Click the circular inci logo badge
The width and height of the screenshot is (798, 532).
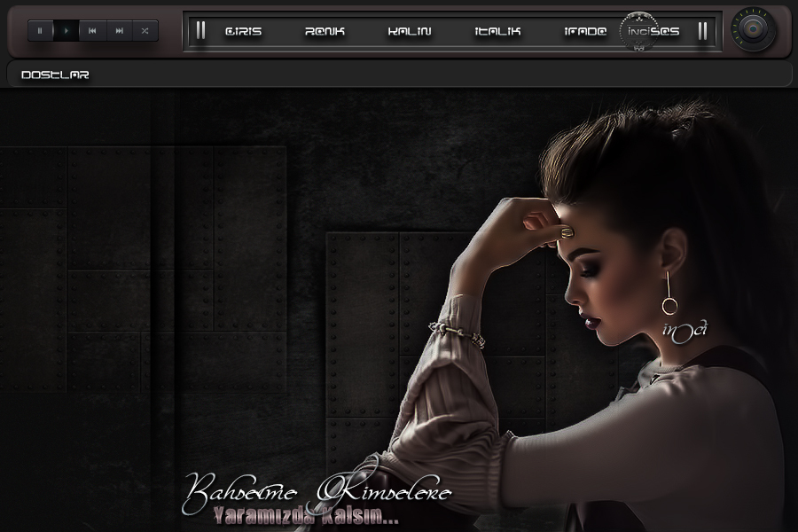click(638, 31)
